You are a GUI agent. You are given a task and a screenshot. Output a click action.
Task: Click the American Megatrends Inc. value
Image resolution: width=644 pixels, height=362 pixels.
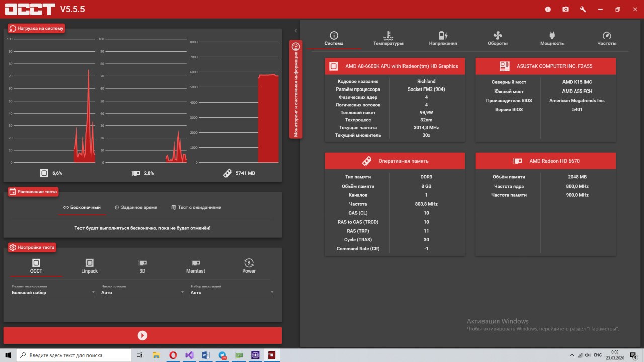[577, 100]
